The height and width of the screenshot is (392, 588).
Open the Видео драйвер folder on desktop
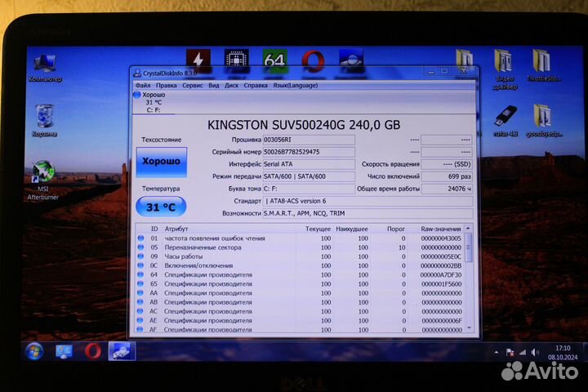coord(504,69)
